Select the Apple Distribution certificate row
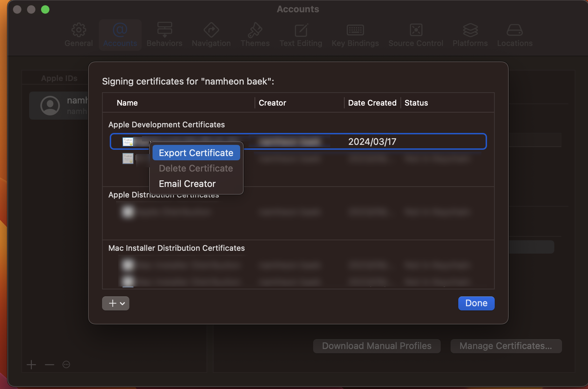The width and height of the screenshot is (588, 389). (298, 212)
